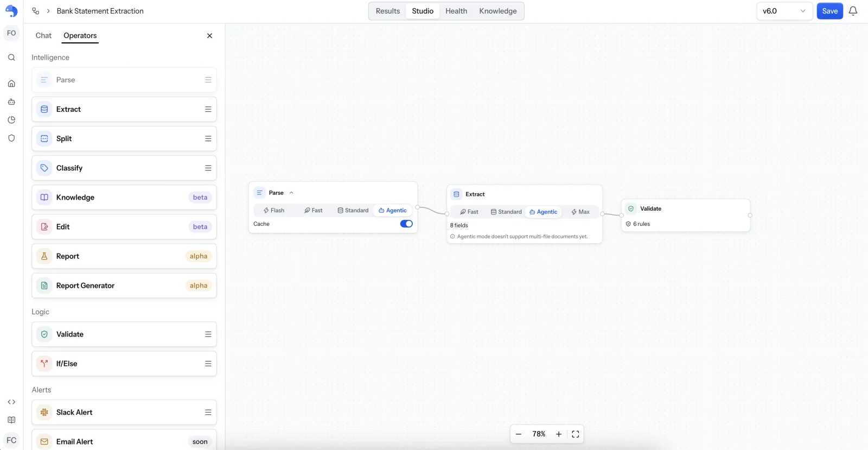Select Max mode in Extract node
The image size is (868, 450).
point(580,212)
